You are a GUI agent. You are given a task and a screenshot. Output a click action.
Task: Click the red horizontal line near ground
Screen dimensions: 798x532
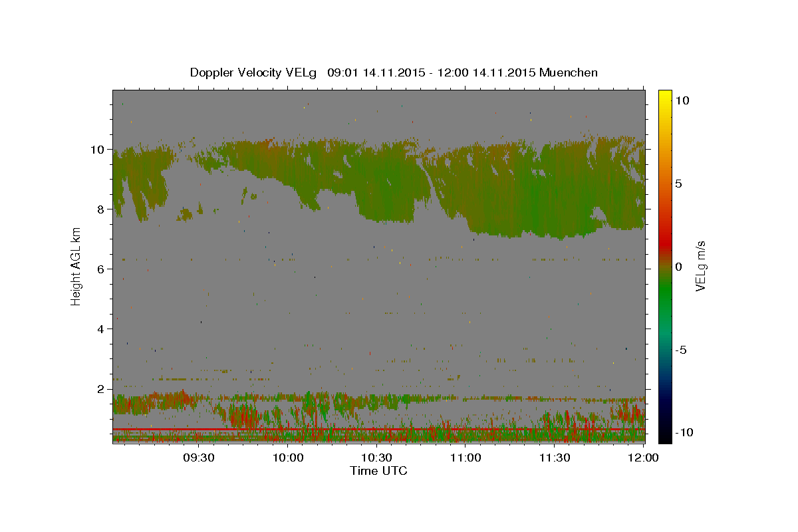(378, 430)
